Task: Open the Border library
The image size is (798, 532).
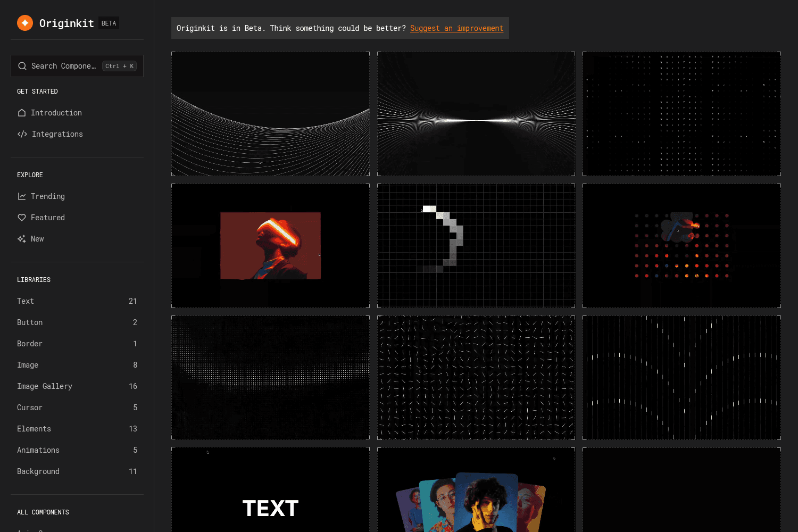Action: tap(77, 344)
